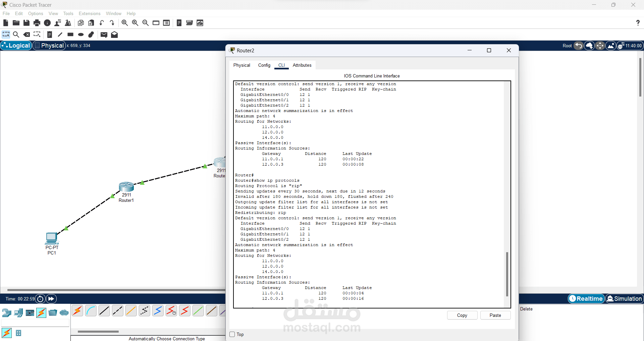Screen dimensions: 644x341
Task: Open the Edit menu
Action: [x=19, y=13]
